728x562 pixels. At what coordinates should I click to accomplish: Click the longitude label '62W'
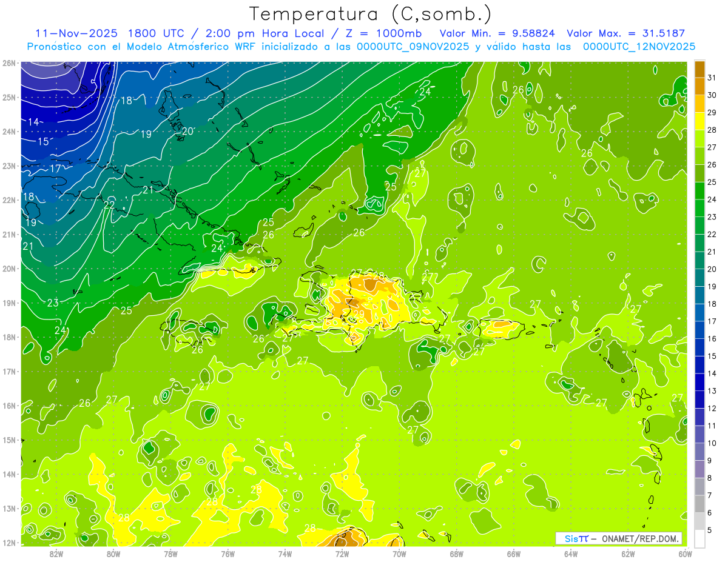pyautogui.click(x=628, y=554)
